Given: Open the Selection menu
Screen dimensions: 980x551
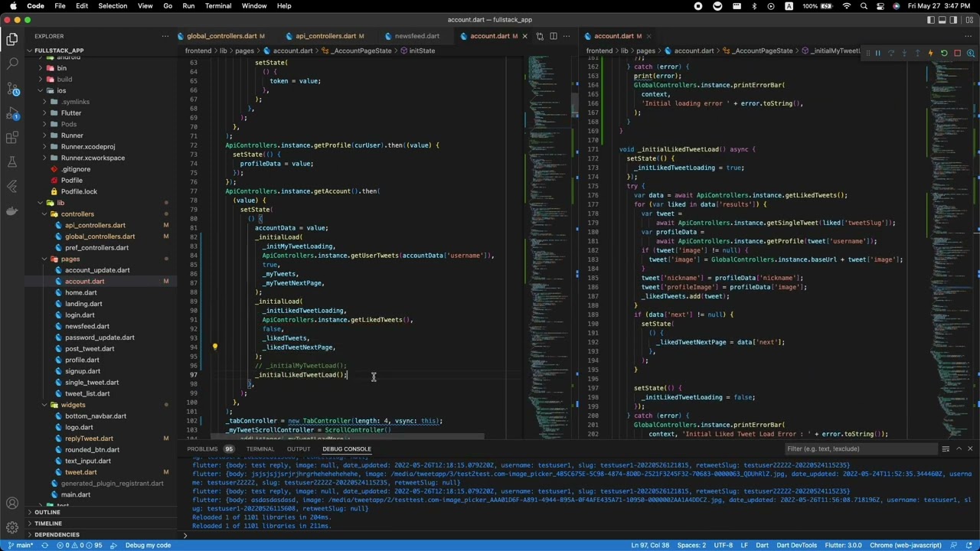Looking at the screenshot, I should (x=113, y=6).
